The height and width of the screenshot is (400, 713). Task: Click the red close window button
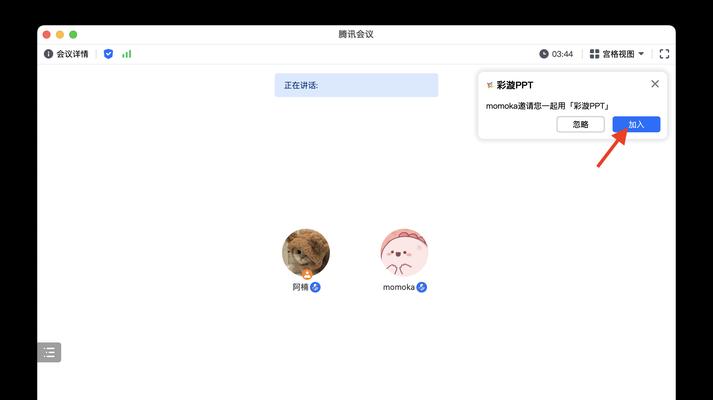click(46, 35)
